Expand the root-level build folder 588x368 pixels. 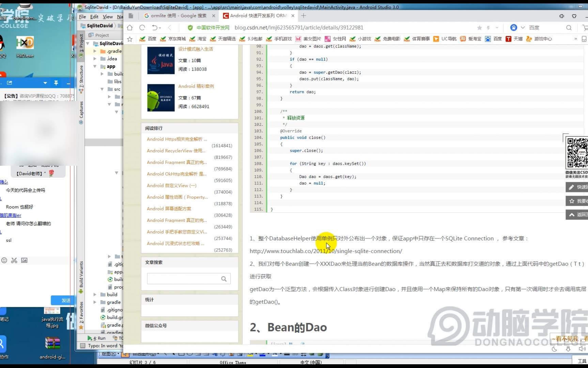coord(95,294)
